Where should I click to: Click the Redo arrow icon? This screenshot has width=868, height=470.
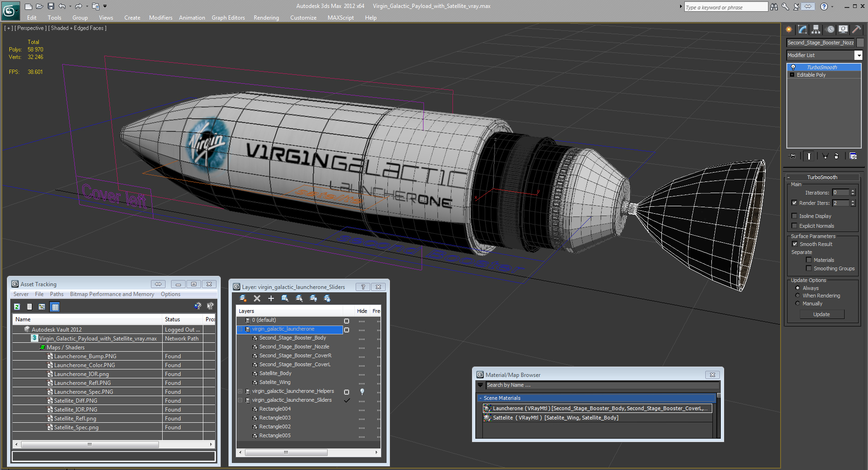point(79,7)
